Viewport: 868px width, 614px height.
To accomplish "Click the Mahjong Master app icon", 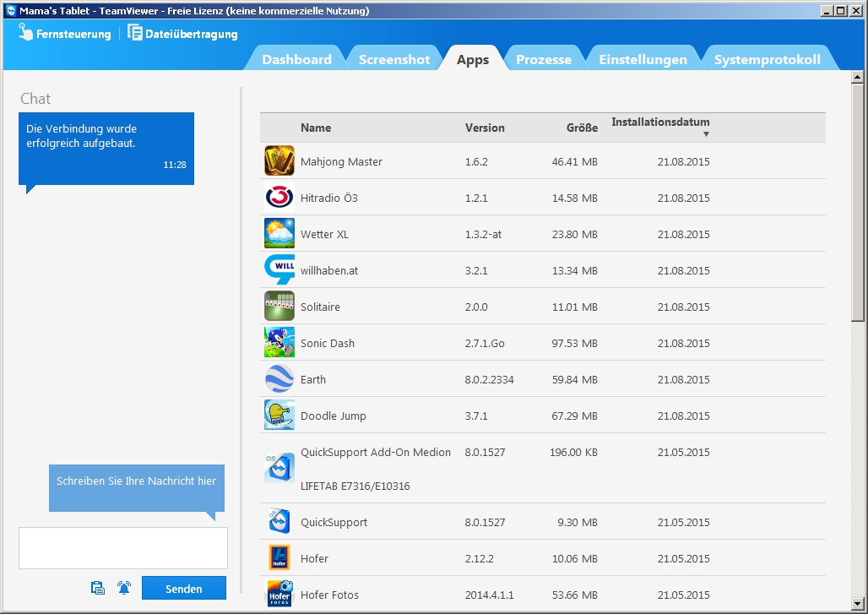I will coord(279,161).
